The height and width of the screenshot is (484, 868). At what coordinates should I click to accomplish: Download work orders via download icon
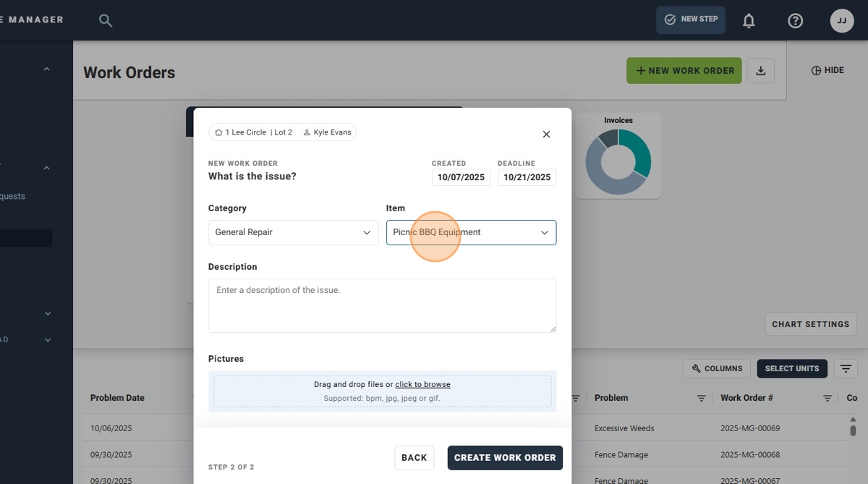click(761, 70)
